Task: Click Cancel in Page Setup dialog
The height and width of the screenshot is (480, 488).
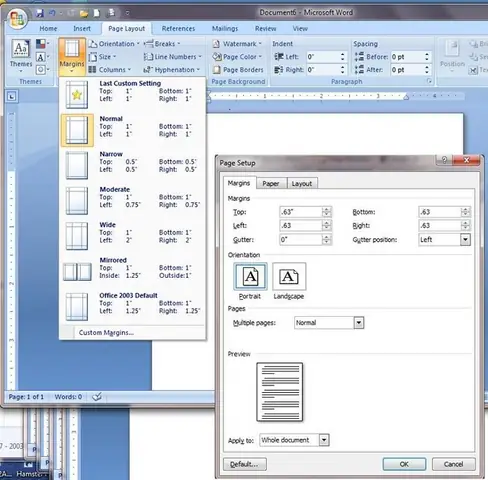Action: tap(454, 464)
